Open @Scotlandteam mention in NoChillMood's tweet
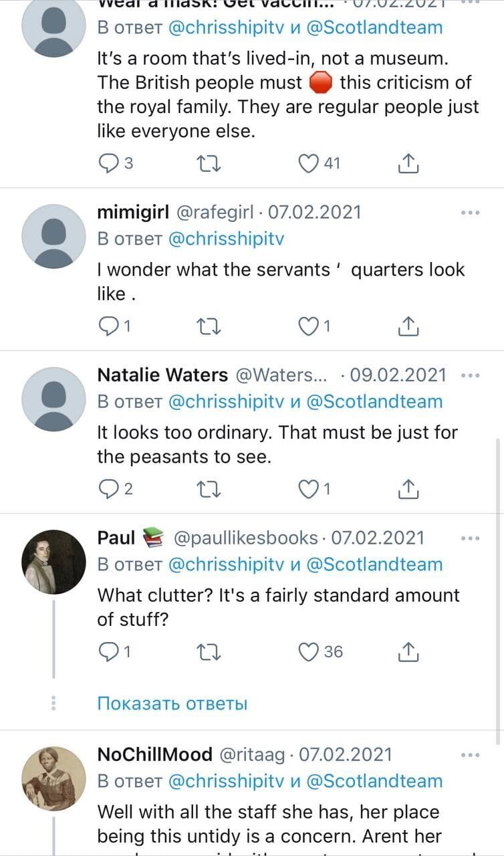Image resolution: width=504 pixels, height=856 pixels. coord(374,780)
